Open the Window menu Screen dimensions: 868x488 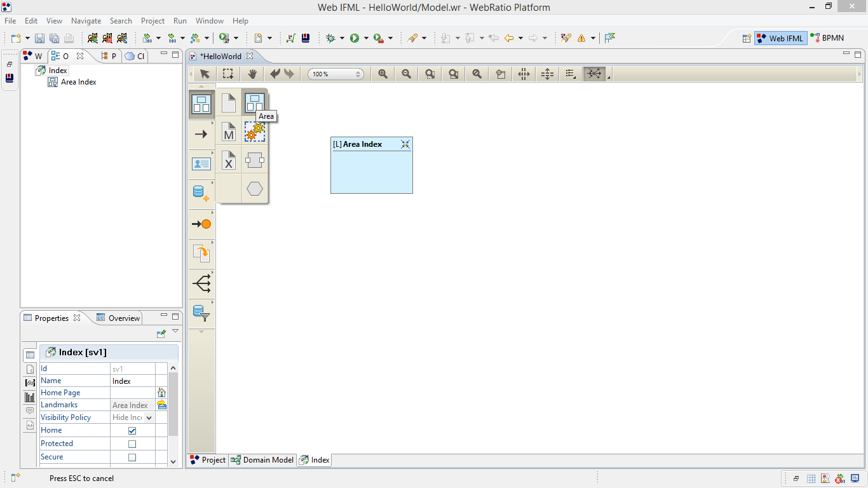pos(210,21)
